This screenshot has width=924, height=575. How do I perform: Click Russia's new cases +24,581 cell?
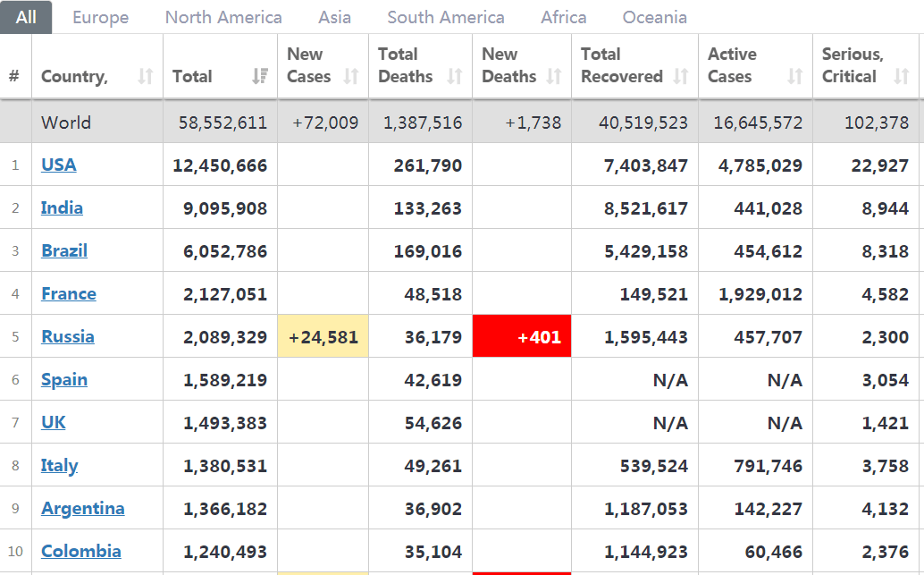[x=323, y=336]
